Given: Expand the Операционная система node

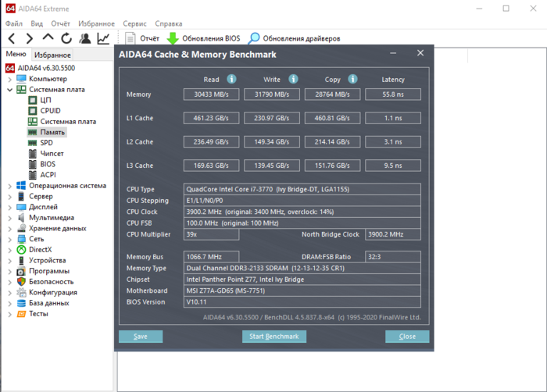Looking at the screenshot, I should (x=9, y=186).
